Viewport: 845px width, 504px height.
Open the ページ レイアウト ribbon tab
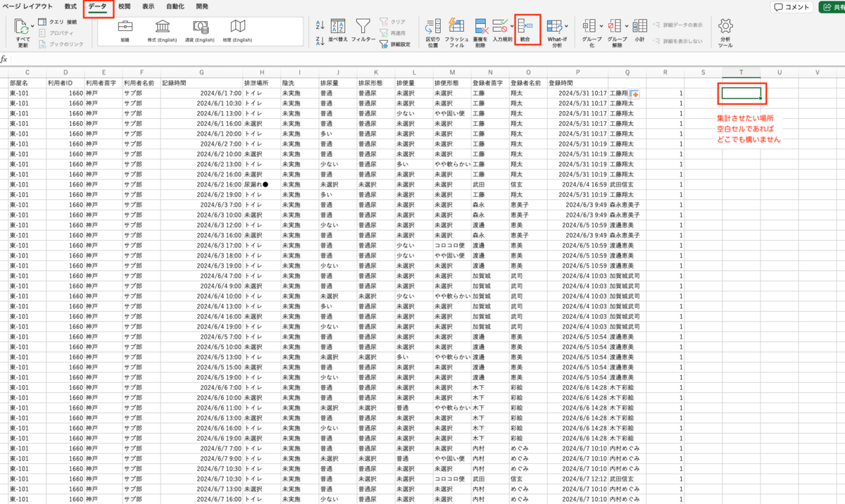coord(27,6)
